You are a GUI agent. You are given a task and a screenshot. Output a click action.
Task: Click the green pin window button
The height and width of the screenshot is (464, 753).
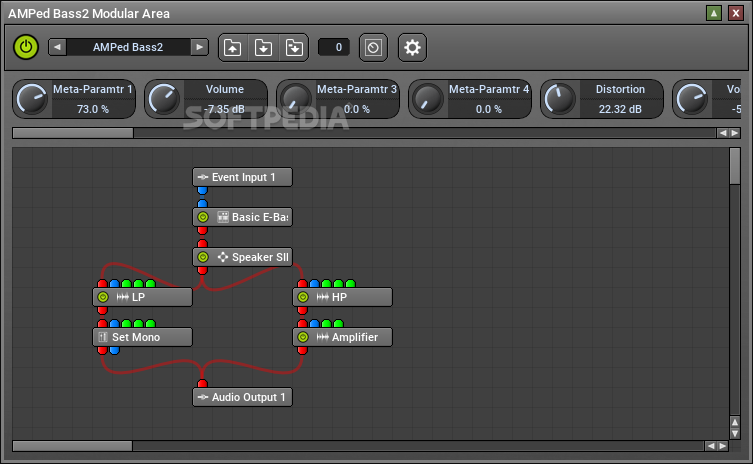coord(714,13)
